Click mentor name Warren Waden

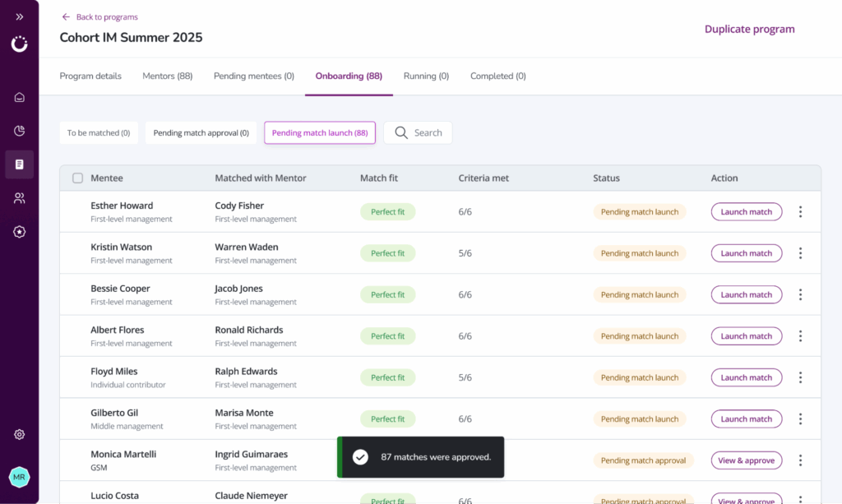point(247,247)
